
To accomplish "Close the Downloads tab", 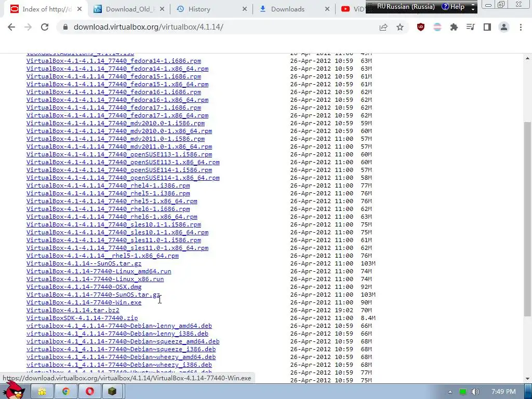I will tap(327, 9).
